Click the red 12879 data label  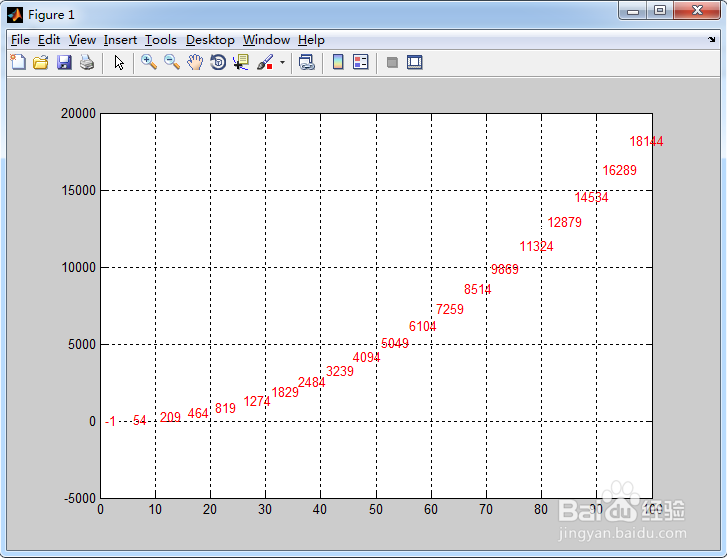tap(565, 222)
